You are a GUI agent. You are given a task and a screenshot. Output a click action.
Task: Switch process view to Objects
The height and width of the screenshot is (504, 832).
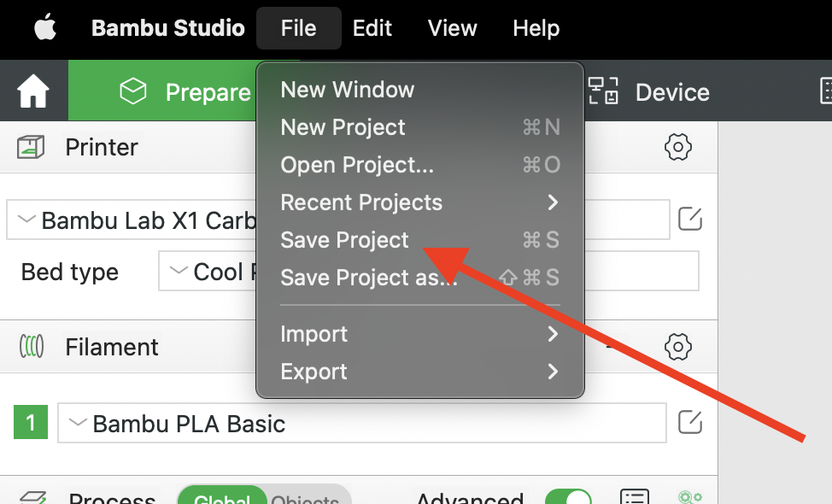click(x=303, y=499)
